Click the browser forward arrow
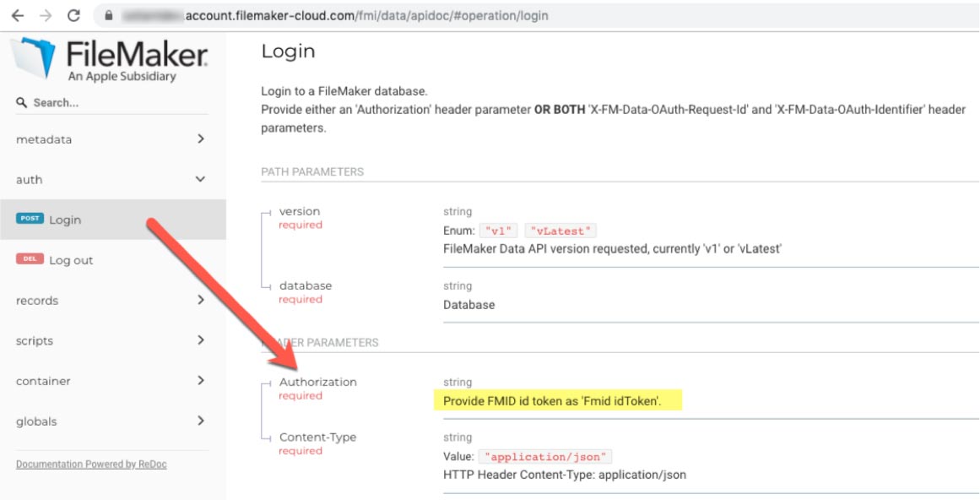 pos(46,15)
